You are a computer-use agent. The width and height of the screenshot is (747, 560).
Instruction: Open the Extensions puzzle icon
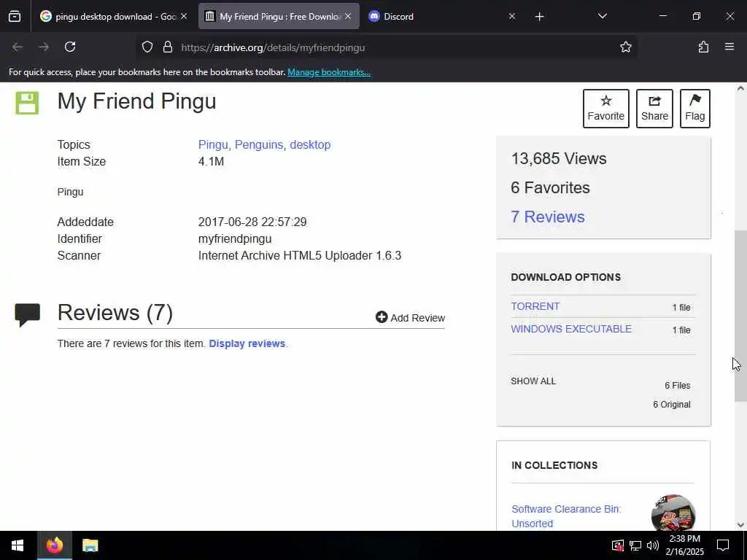tap(703, 47)
